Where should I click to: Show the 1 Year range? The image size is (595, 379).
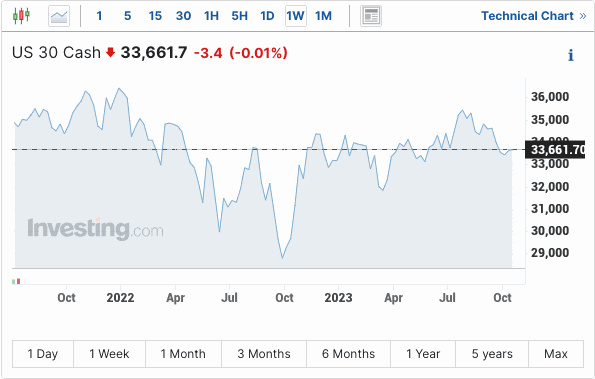(x=423, y=354)
